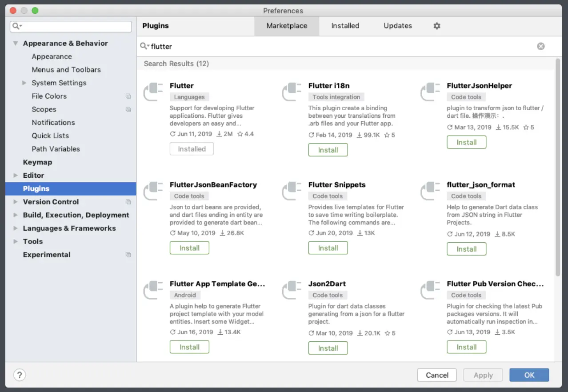The image size is (568, 392).
Task: Expand the Editor section
Action: click(16, 175)
